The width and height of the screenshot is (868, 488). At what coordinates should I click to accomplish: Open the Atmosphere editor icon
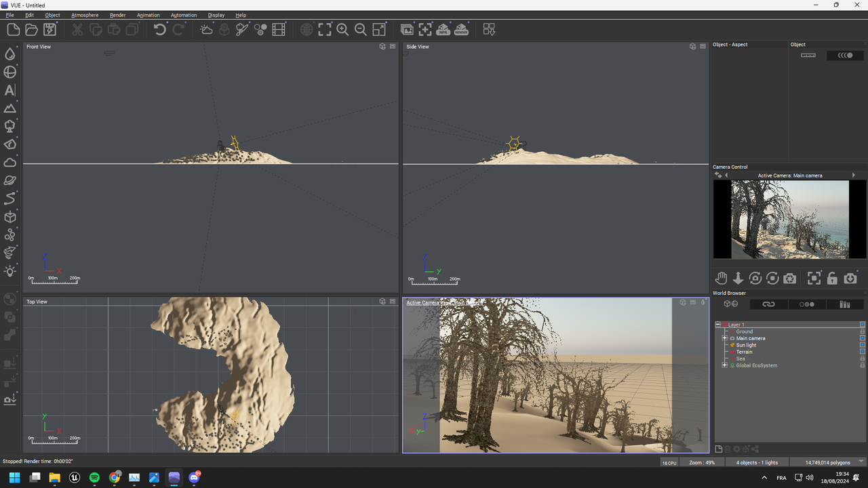click(206, 29)
